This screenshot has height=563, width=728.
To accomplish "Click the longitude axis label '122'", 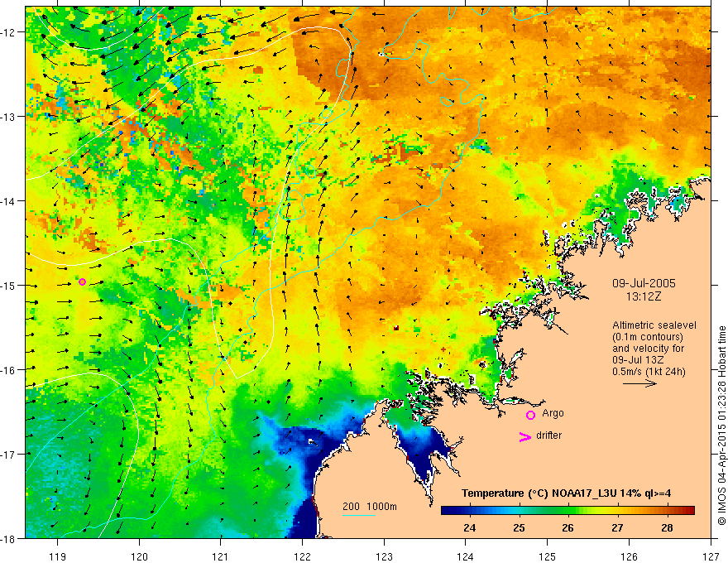I will tap(302, 556).
